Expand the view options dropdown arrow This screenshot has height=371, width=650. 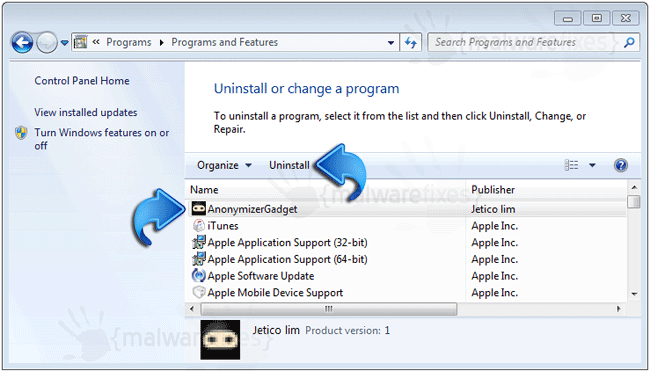[x=592, y=165]
